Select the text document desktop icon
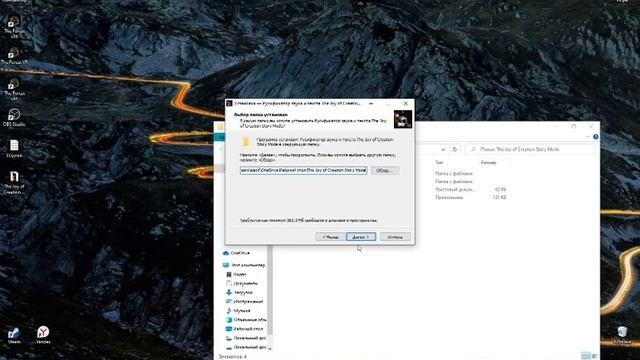Screen dimensions: 640x360 click(x=14, y=149)
